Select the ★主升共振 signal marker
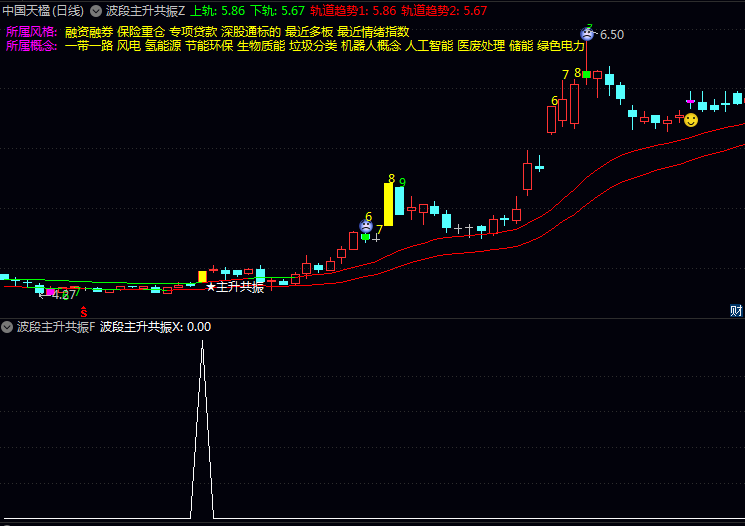 (x=235, y=287)
